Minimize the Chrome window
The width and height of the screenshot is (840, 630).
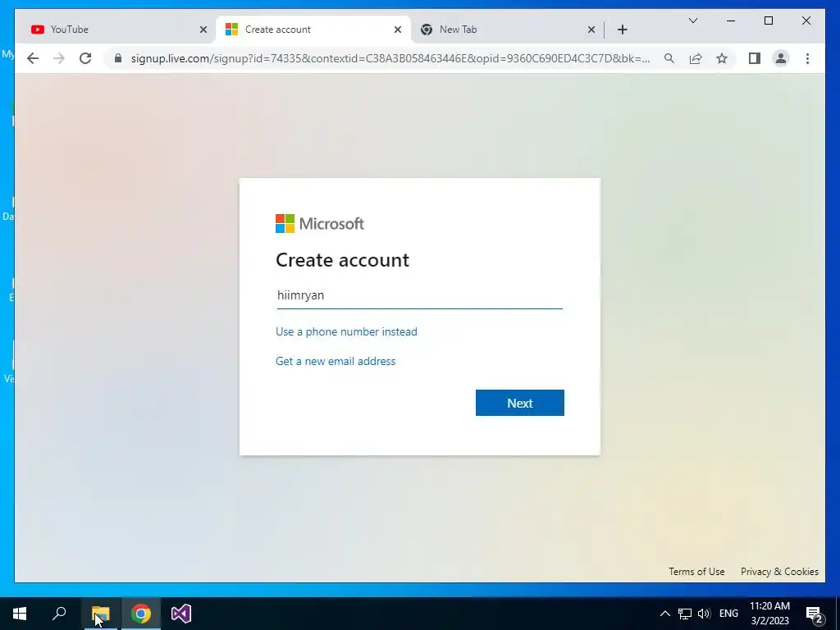(731, 21)
